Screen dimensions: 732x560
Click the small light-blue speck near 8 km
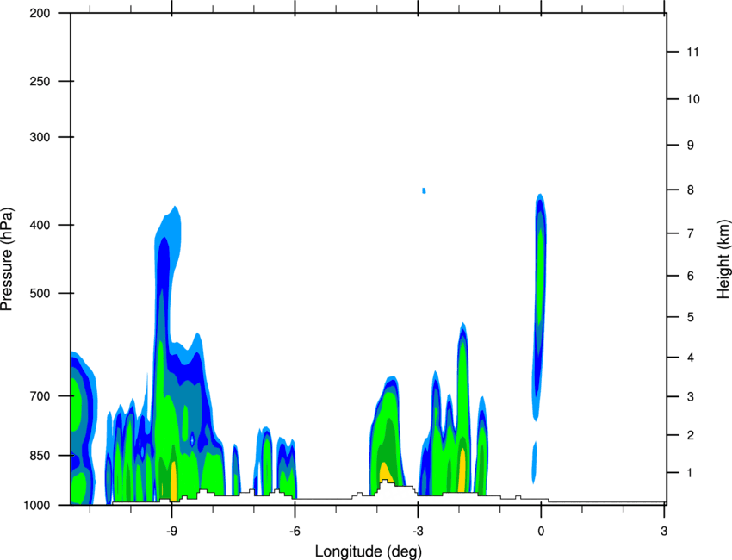coord(424,190)
